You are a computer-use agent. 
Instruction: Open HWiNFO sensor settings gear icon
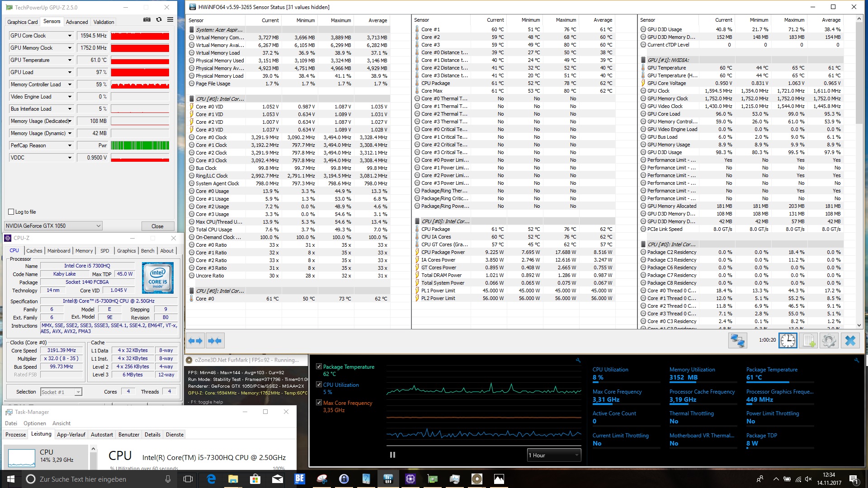pyautogui.click(x=829, y=341)
